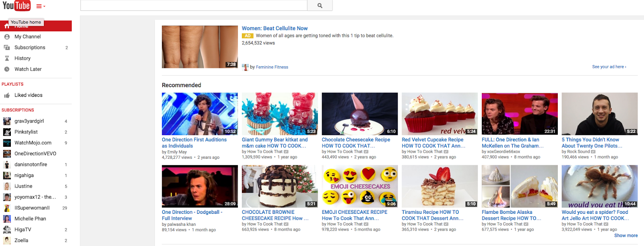Click the grav3yardgirl channel avatar
Screen dimensions: 644x246
coord(7,121)
